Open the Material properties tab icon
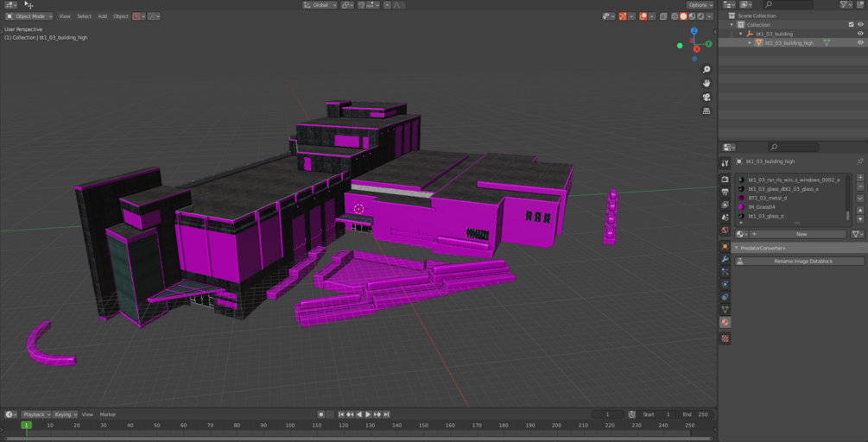Screen dimensions: 868x442 click(x=725, y=323)
